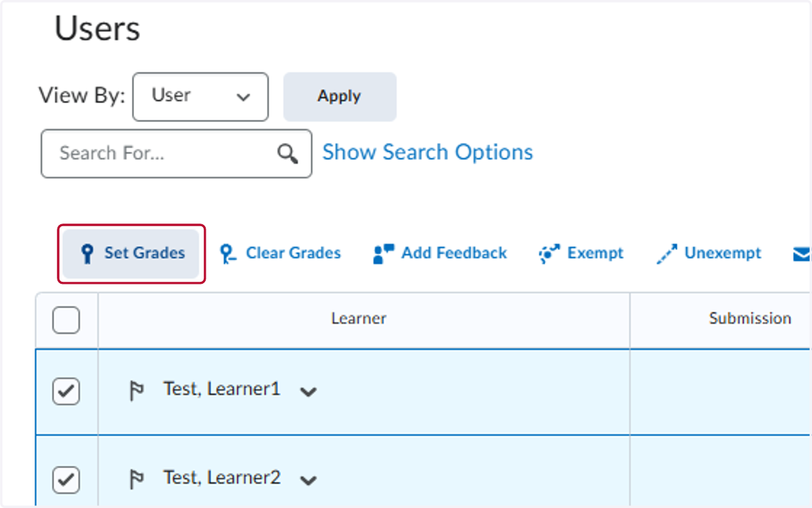Click the Learner column header

[x=359, y=318]
